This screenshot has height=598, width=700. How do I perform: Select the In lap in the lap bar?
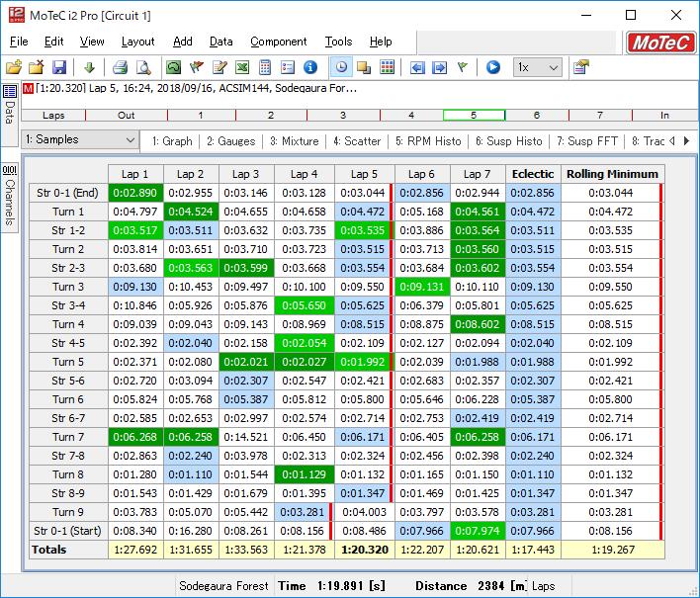pos(664,115)
